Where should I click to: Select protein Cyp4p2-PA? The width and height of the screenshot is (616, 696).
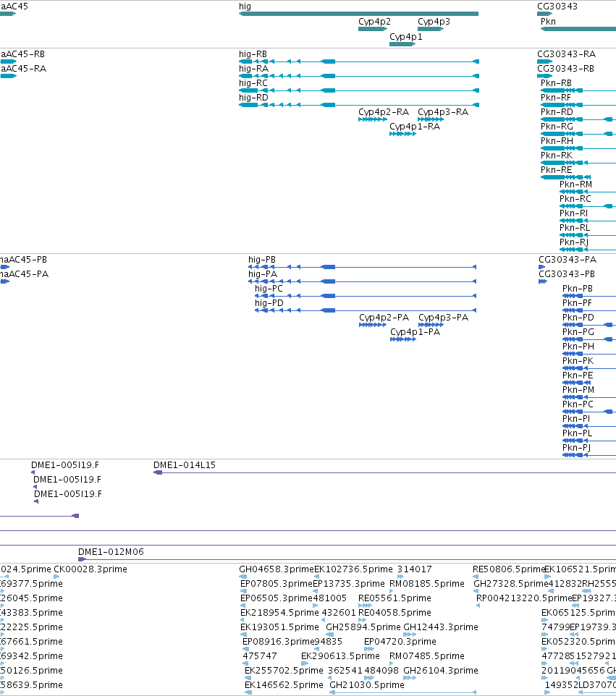point(384,318)
